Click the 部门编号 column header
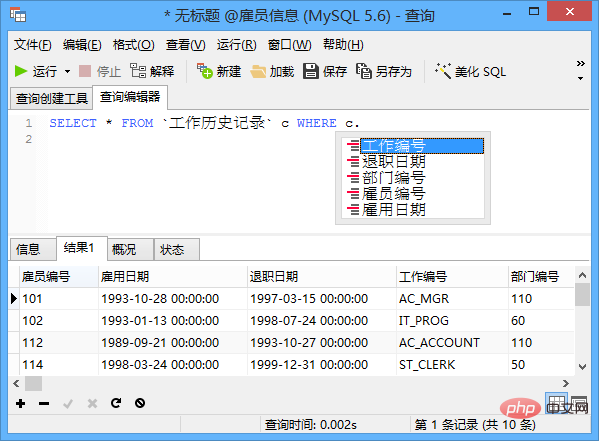 click(541, 276)
